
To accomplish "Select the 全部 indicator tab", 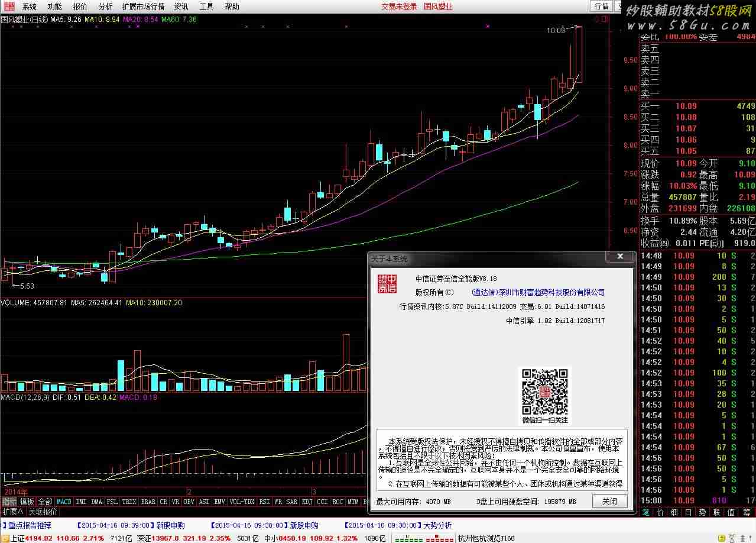I will (46, 502).
